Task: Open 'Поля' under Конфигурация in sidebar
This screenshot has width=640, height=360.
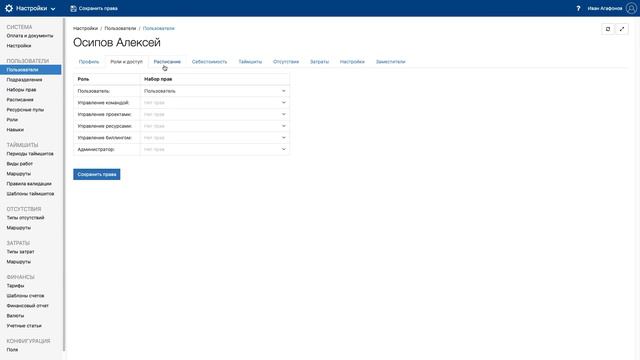Action: coord(12,350)
